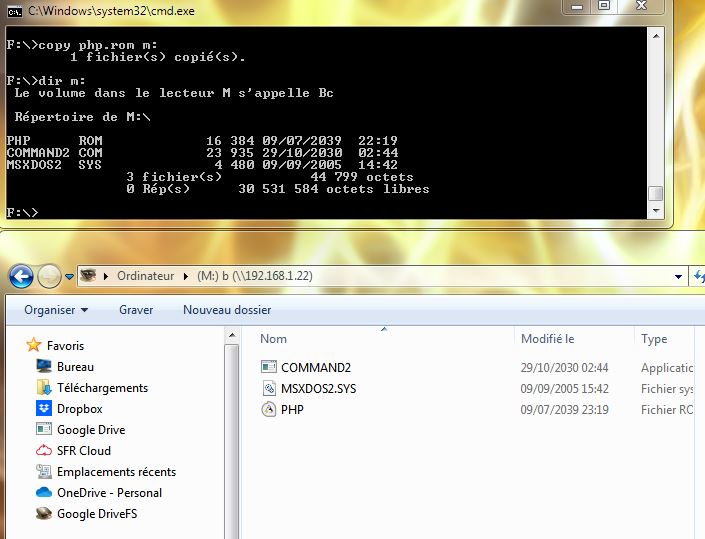705x539 pixels.
Task: Sort files by the Nom column
Action: coord(273,339)
